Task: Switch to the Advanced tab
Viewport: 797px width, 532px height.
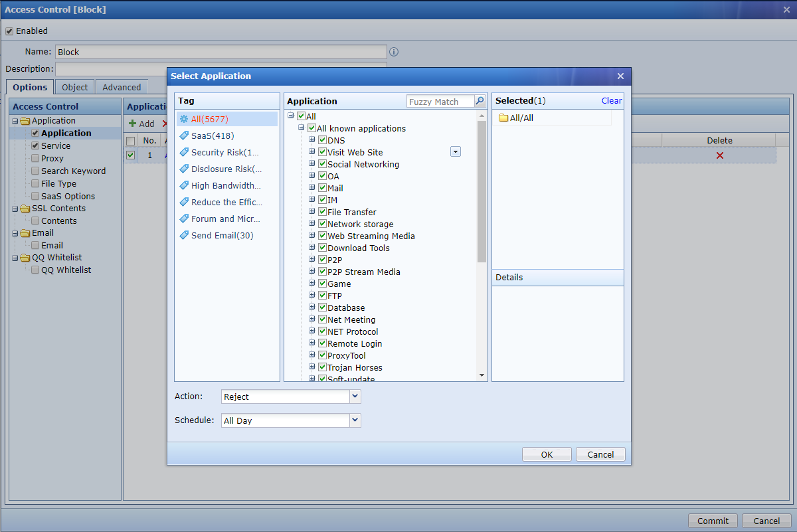Action: (122, 87)
